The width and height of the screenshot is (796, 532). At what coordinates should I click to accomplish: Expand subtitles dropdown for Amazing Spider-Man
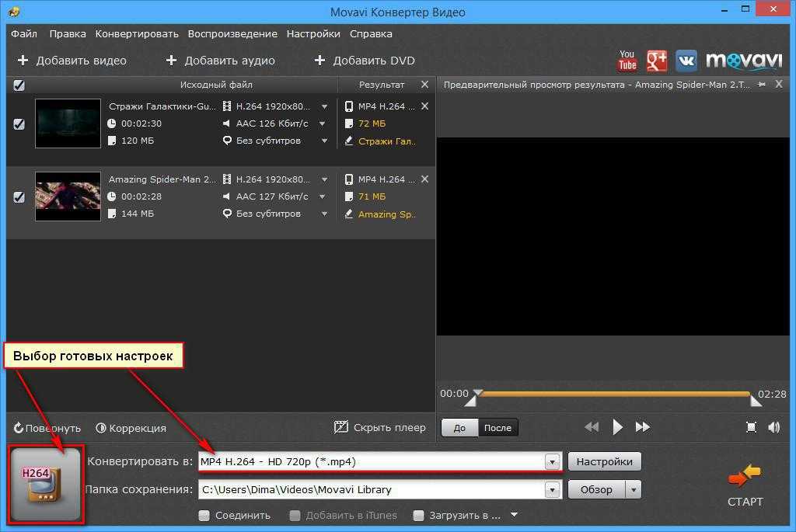(x=324, y=214)
